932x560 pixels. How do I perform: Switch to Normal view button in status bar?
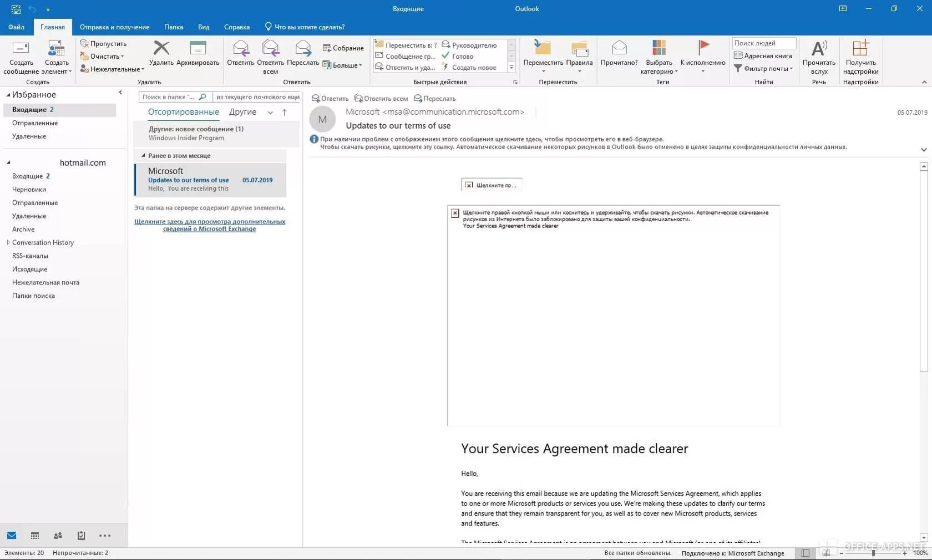(x=805, y=553)
